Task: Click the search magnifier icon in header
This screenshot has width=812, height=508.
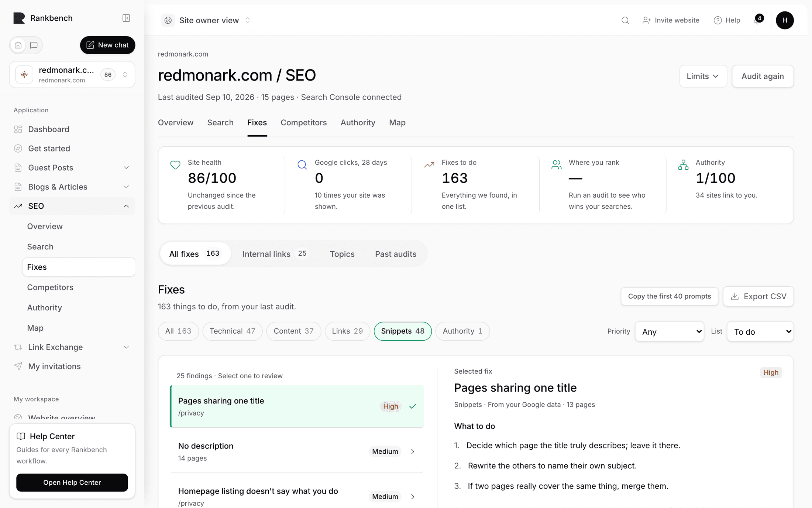Action: tap(625, 20)
